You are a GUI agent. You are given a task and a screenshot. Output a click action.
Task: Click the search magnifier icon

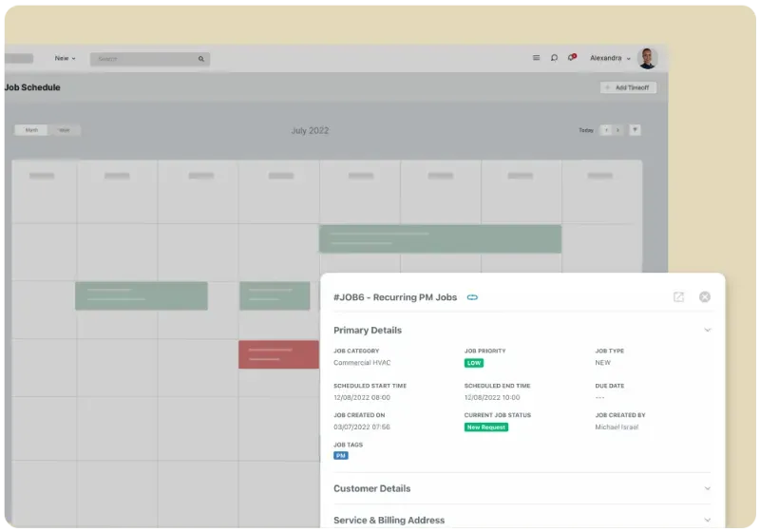point(200,59)
